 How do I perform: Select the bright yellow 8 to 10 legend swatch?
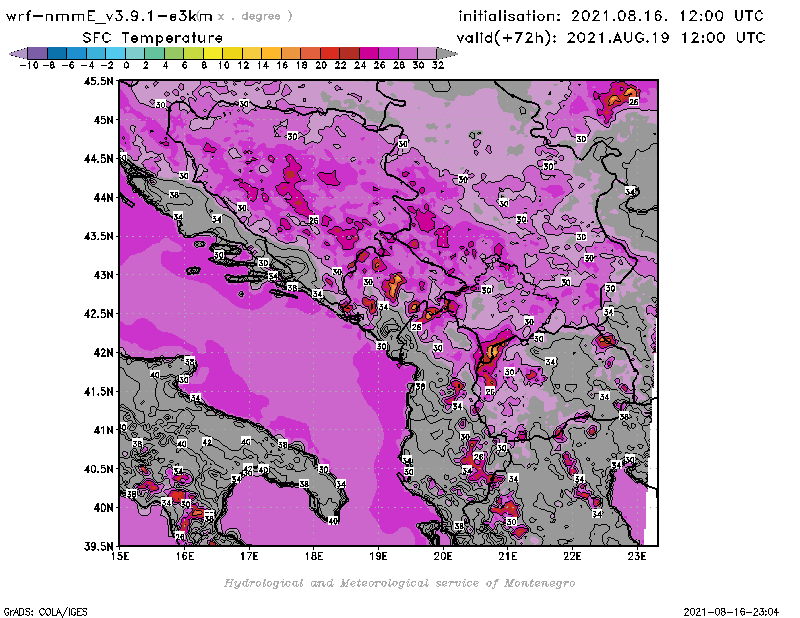pyautogui.click(x=213, y=53)
